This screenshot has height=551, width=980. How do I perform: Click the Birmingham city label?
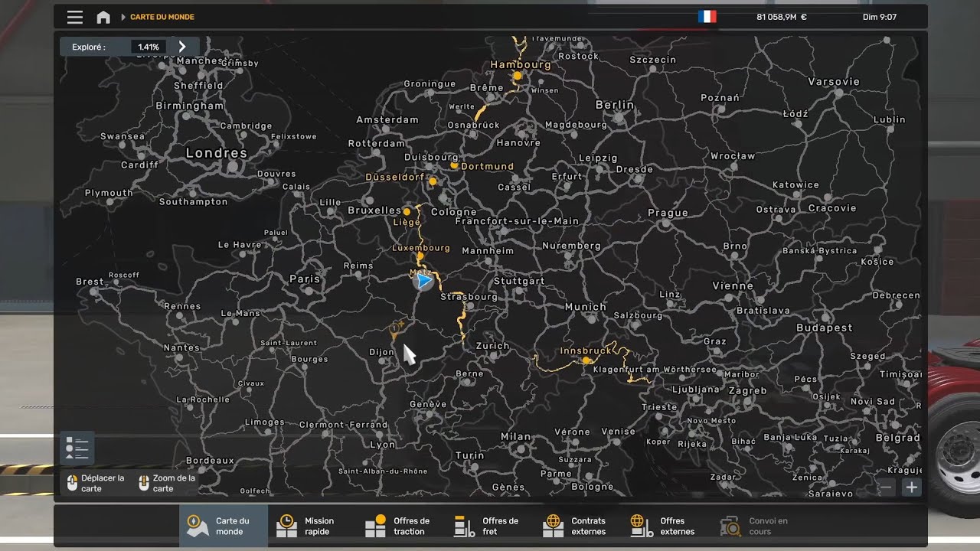coord(189,106)
